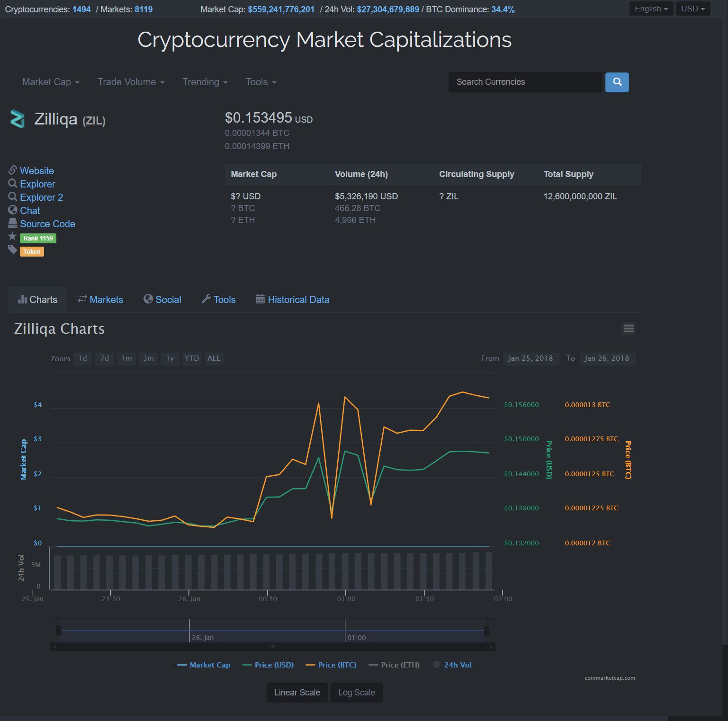Click the chain link icon beside Website
This screenshot has height=721, width=728.
(x=13, y=170)
